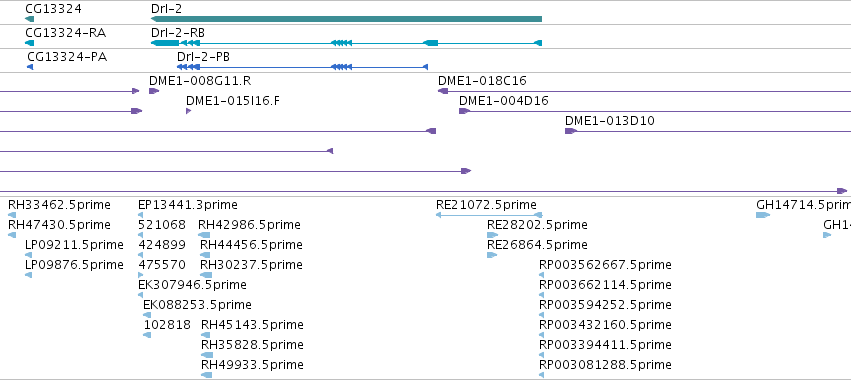Click the DME1-015I16.F clone arrow

188,111
